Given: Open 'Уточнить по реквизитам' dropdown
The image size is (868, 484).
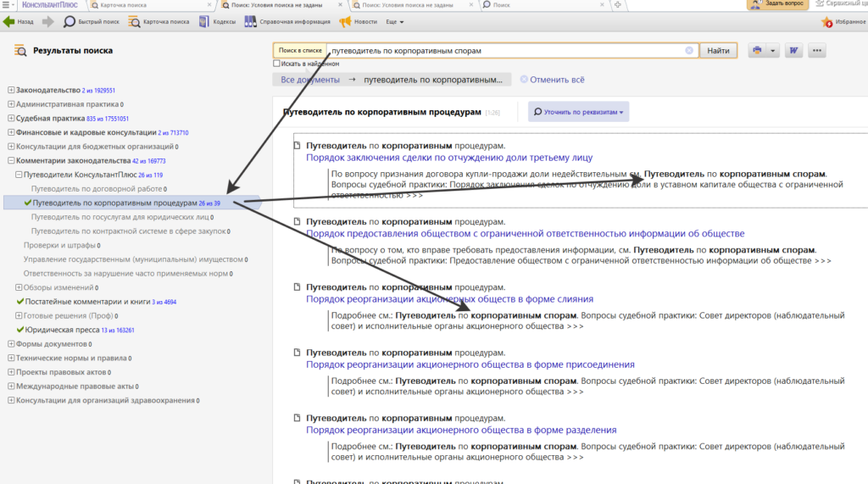Looking at the screenshot, I should [x=579, y=112].
